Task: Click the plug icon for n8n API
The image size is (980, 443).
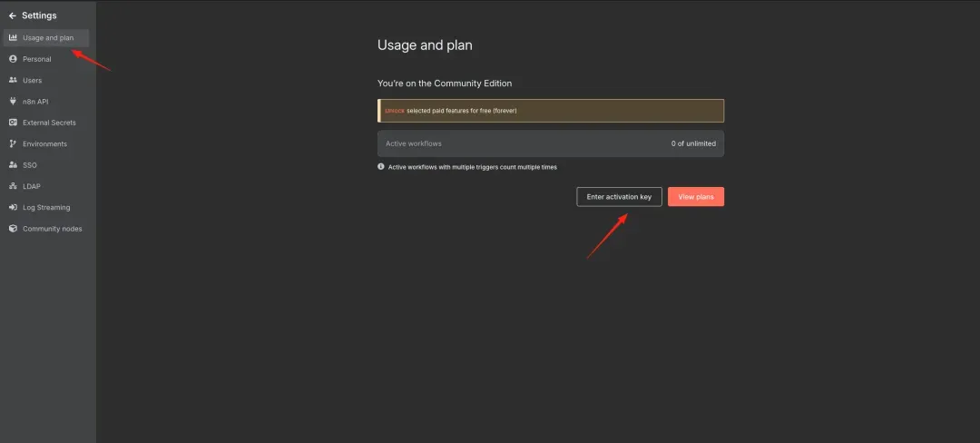Action: pyautogui.click(x=13, y=102)
